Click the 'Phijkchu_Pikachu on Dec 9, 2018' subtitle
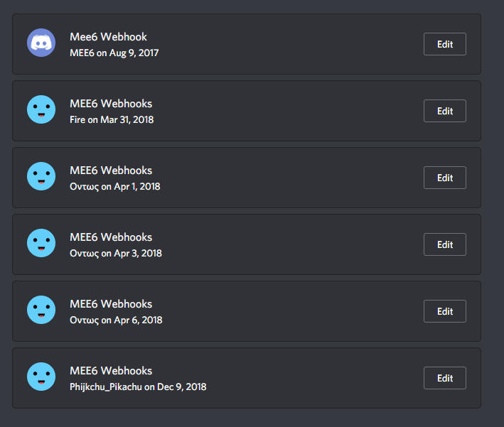The height and width of the screenshot is (427, 504). [x=138, y=387]
